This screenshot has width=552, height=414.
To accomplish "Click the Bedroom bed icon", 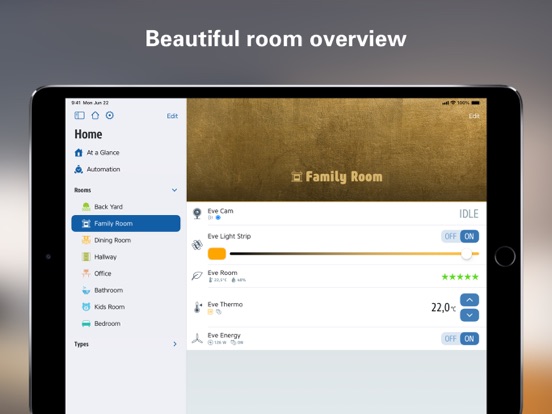I will (86, 324).
